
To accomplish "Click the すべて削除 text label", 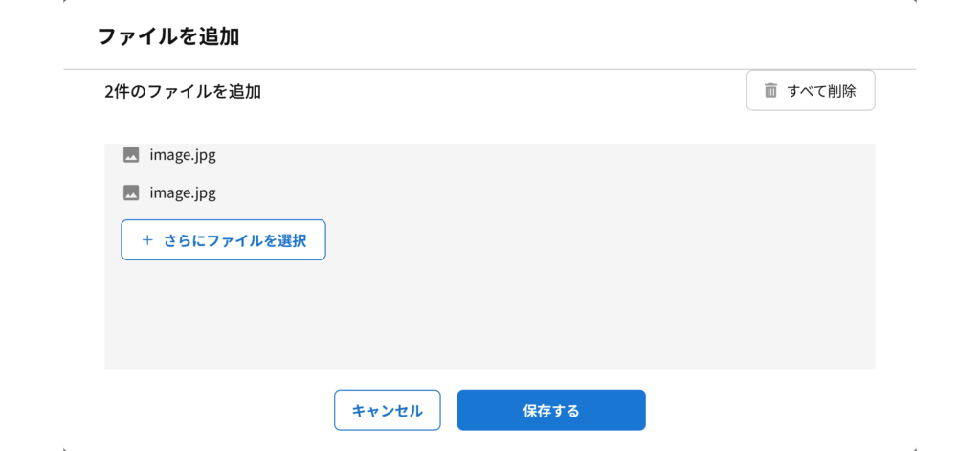I will [821, 91].
